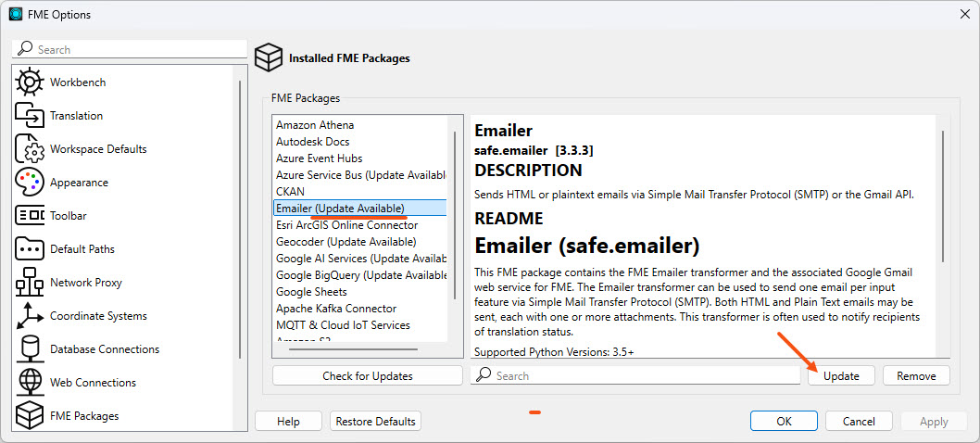Viewport: 980px width, 443px height.
Task: Confirm with the OK button
Action: tap(784, 421)
